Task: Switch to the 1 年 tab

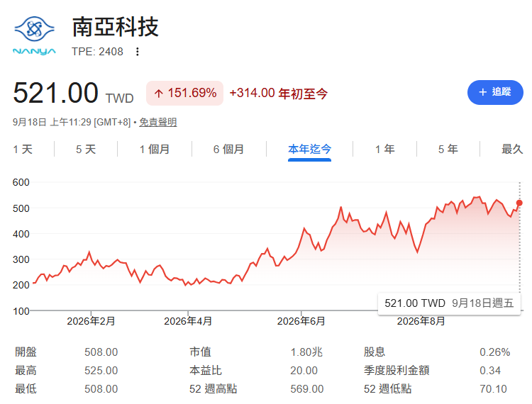Action: pos(384,149)
